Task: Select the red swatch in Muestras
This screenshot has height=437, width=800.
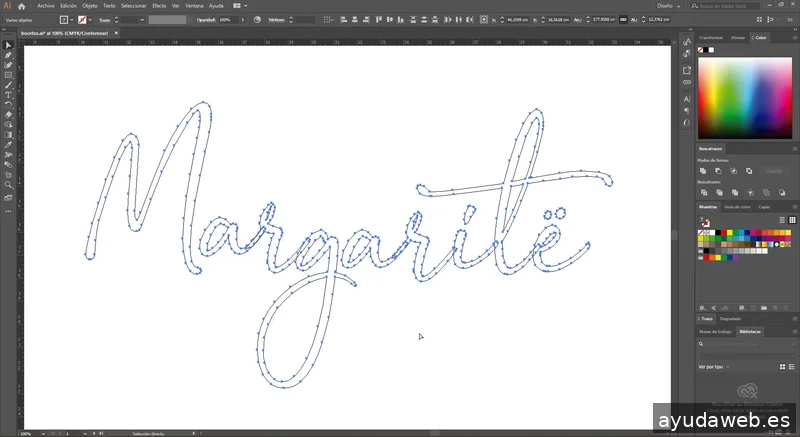Action: tap(724, 233)
